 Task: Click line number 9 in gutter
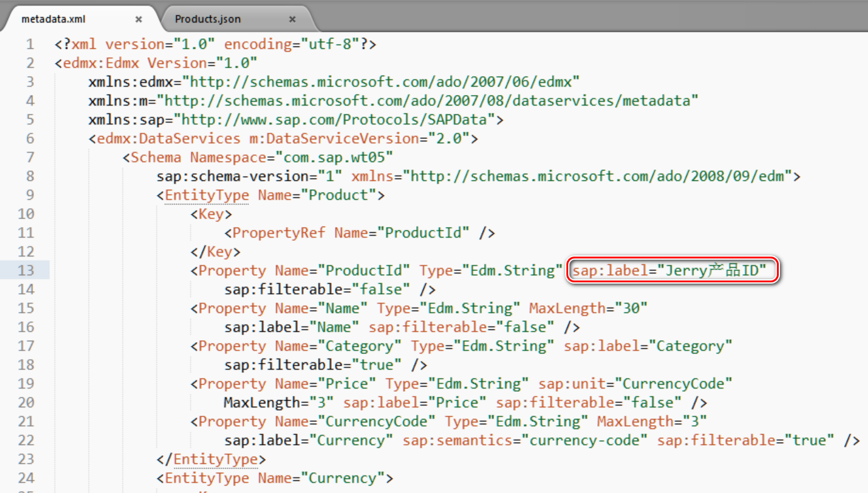click(x=30, y=195)
